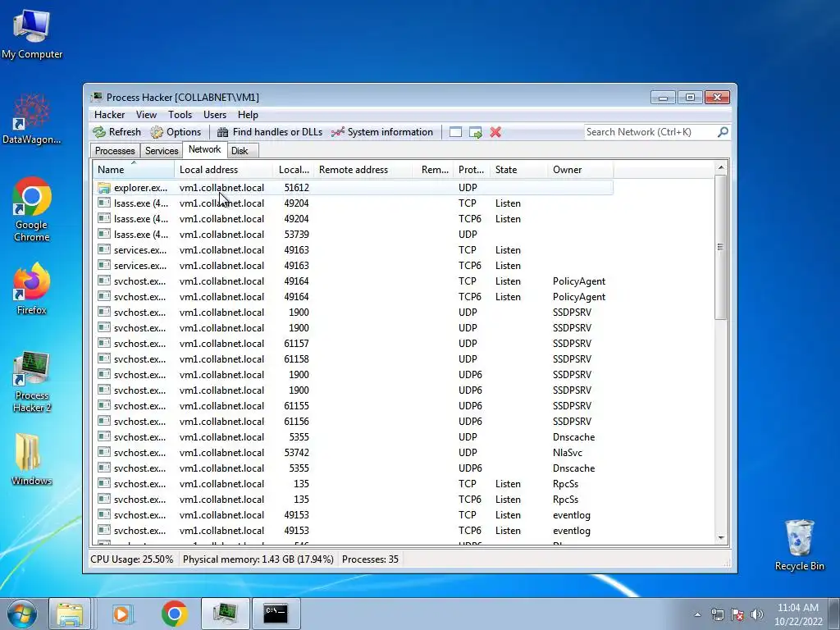Open Chrome from the taskbar

174,614
